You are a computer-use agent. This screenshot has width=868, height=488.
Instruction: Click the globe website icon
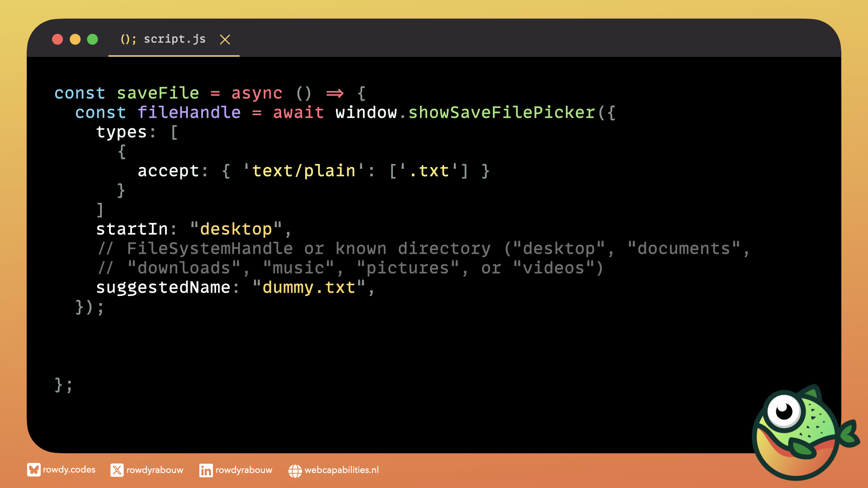tap(295, 471)
